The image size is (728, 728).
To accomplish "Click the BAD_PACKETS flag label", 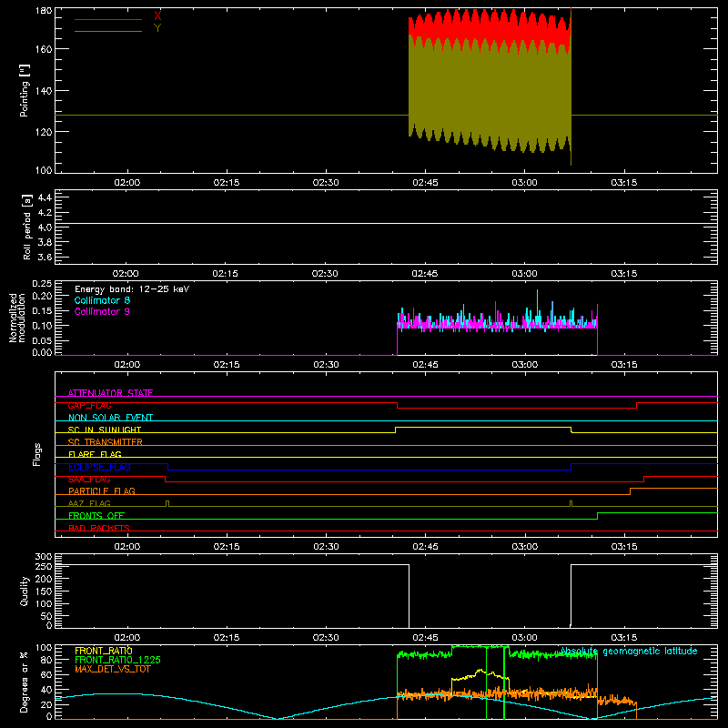I will pyautogui.click(x=99, y=528).
